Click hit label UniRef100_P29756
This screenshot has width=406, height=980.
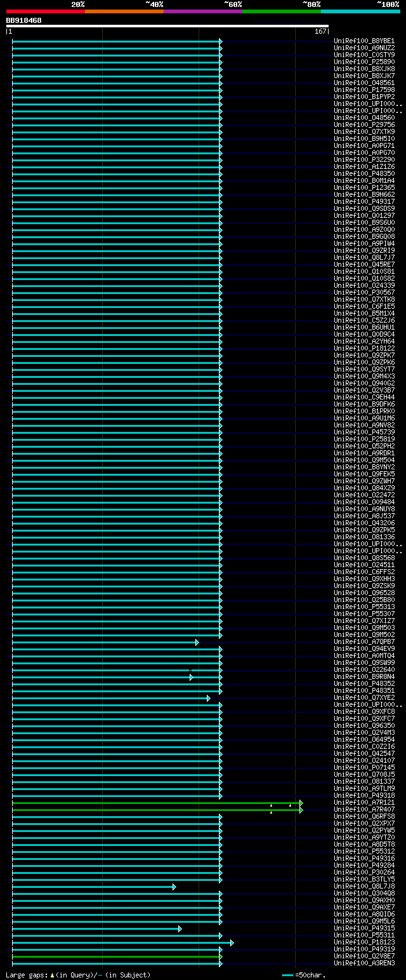point(364,125)
